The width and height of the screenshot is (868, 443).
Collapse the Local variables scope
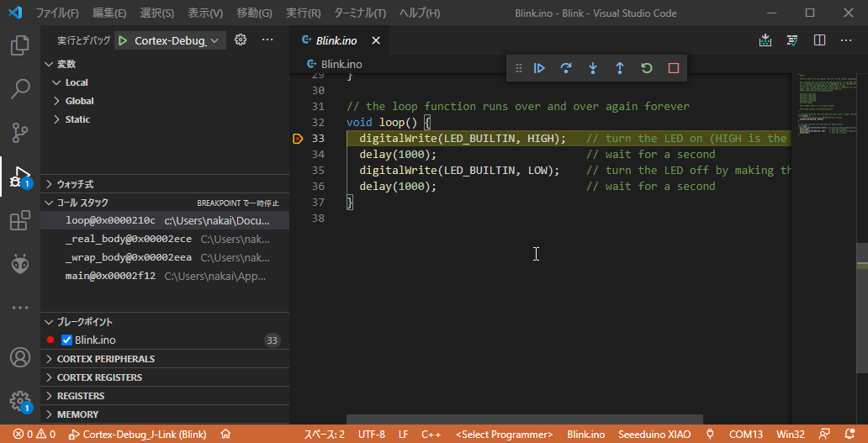(166, 82)
